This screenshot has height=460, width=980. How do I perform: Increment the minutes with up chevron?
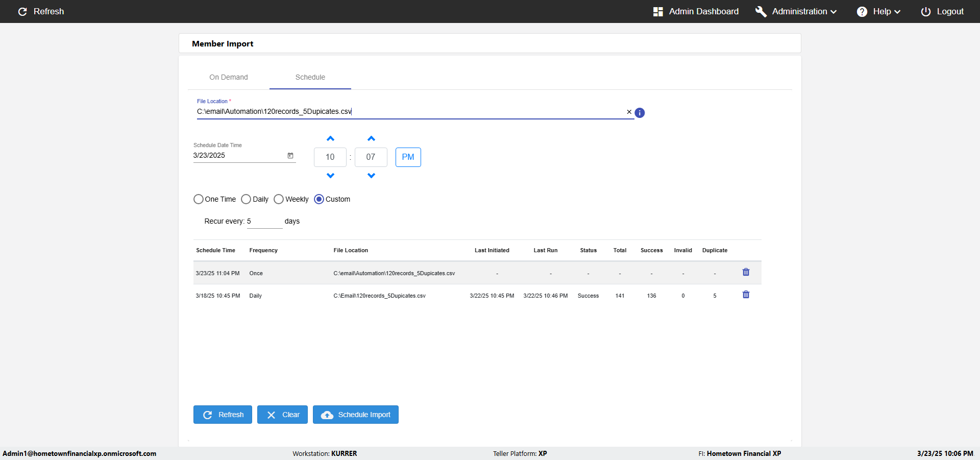(371, 139)
